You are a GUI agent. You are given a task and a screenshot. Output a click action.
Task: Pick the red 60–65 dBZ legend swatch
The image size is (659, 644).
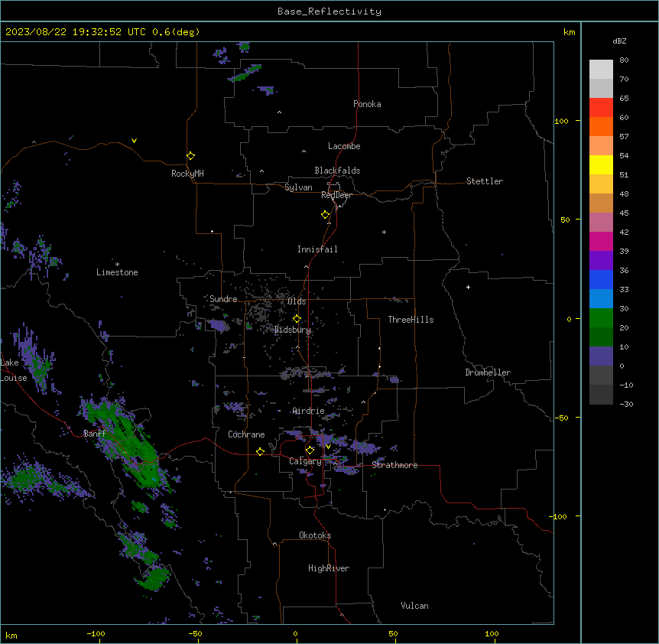click(601, 108)
